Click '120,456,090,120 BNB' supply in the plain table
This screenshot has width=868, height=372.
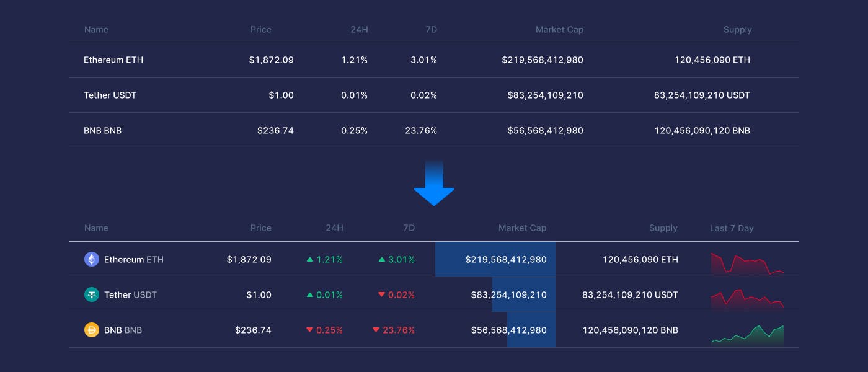(702, 131)
